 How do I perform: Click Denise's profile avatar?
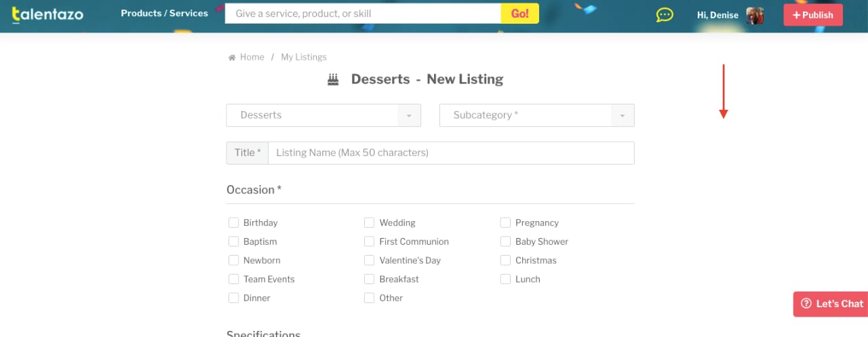(755, 15)
